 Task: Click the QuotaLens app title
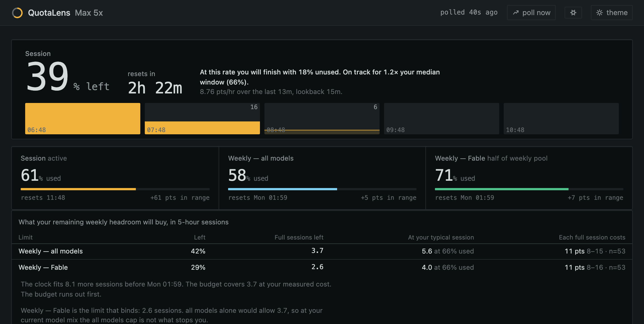coord(49,13)
